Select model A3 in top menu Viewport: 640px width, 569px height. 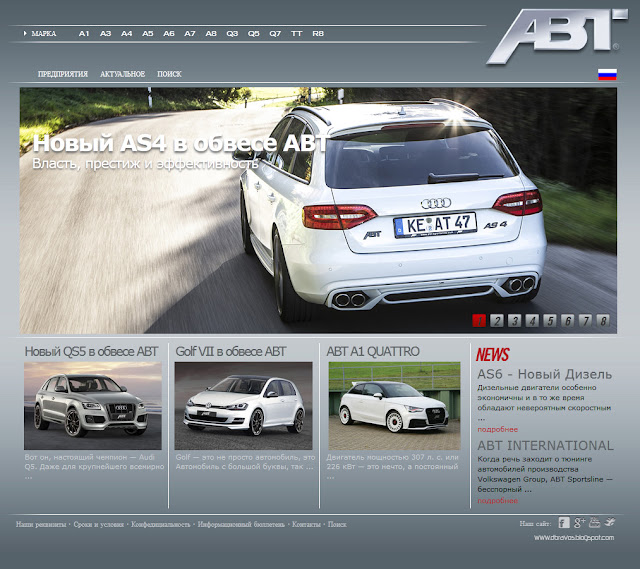(x=105, y=33)
